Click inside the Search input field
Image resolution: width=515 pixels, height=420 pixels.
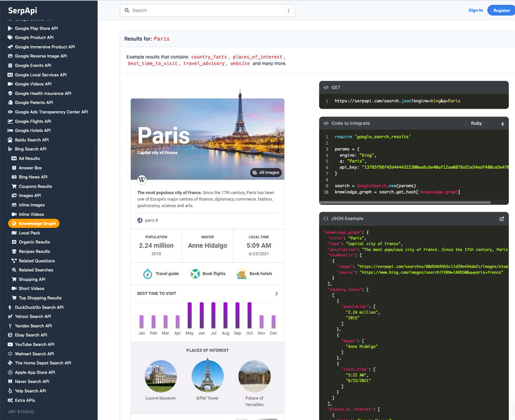coord(206,10)
